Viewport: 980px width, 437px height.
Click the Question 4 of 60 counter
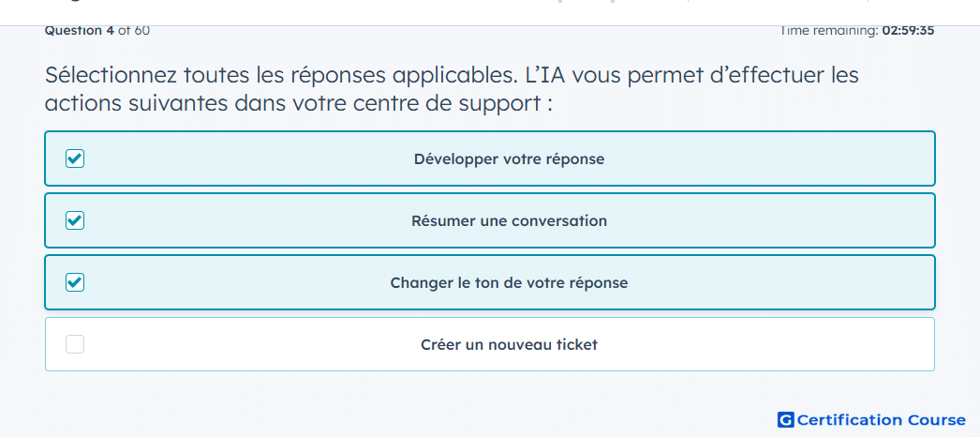[x=97, y=31]
